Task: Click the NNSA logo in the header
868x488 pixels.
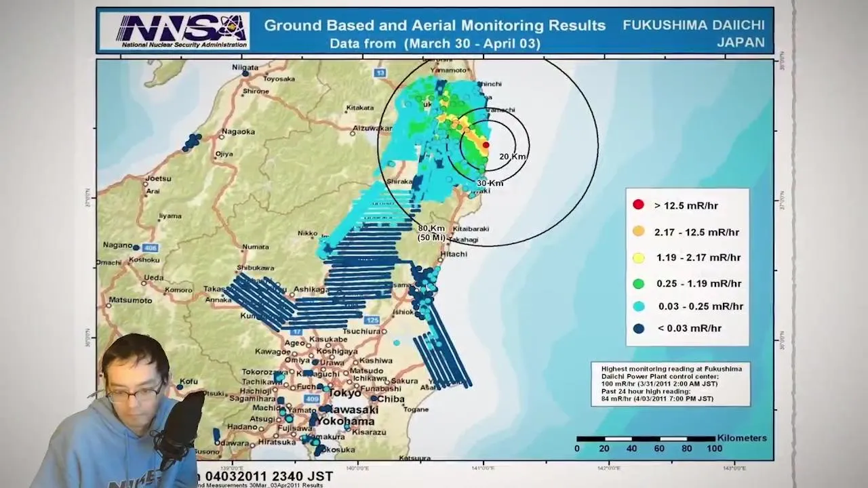Action: [174, 31]
